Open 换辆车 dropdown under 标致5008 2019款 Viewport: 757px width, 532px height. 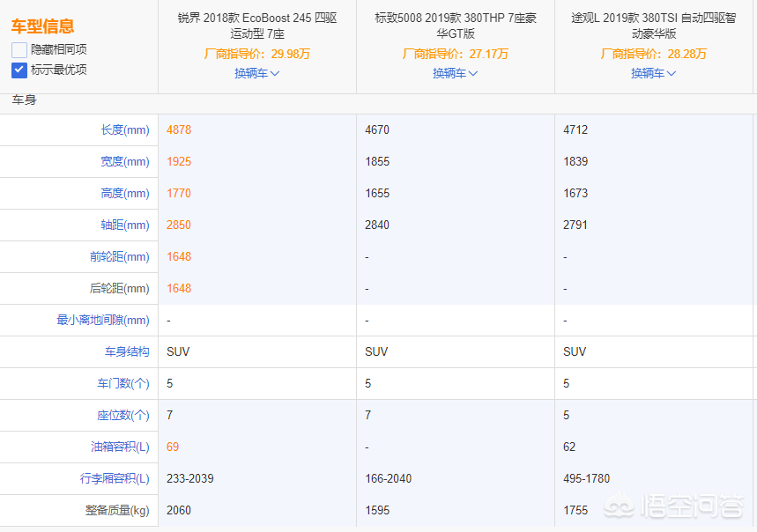(456, 73)
